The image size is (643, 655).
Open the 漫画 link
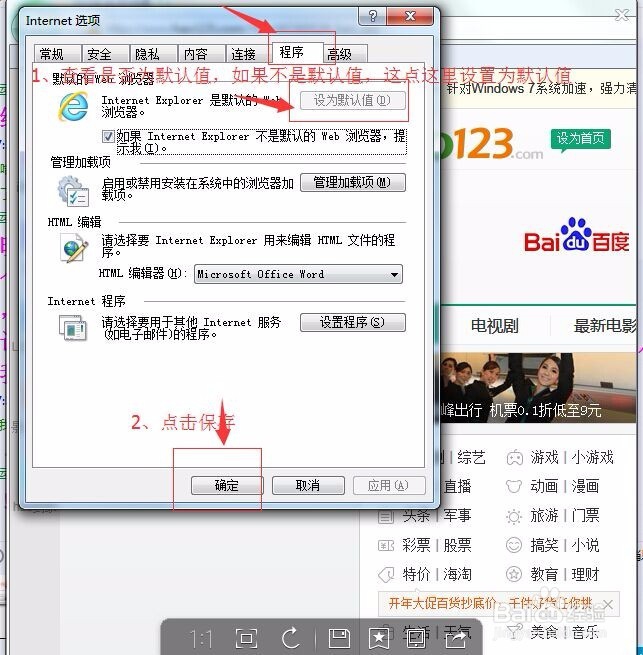point(585,487)
